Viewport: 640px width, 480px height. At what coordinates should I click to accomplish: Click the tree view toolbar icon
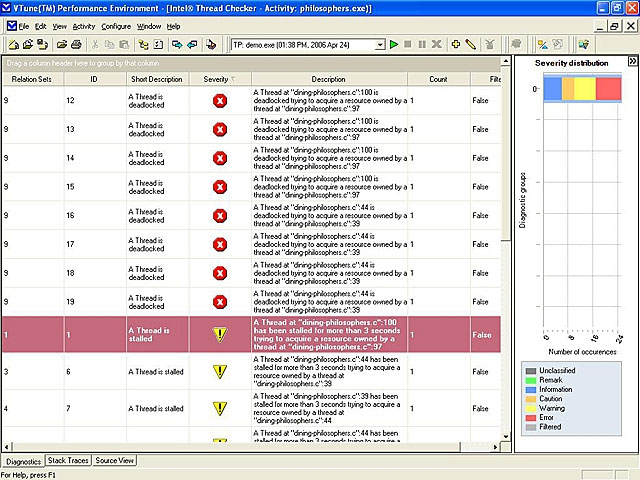pos(143,44)
